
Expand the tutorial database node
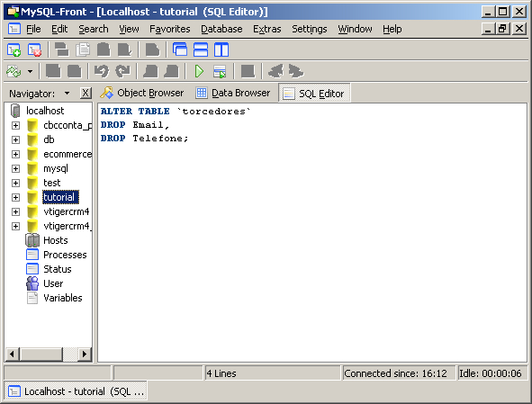(15, 197)
